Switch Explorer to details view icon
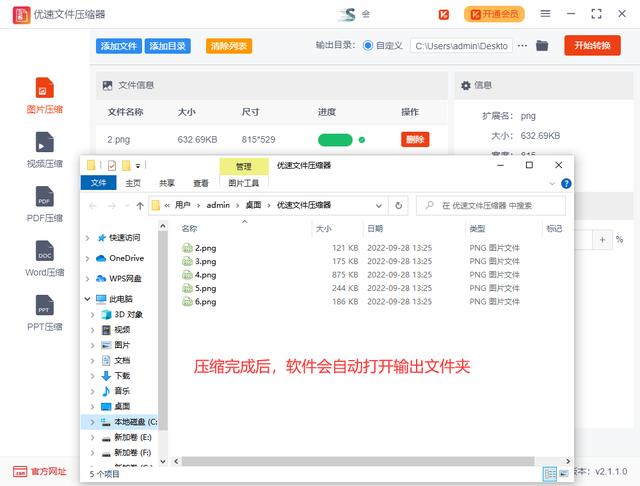This screenshot has height=486, width=640. pyautogui.click(x=549, y=473)
